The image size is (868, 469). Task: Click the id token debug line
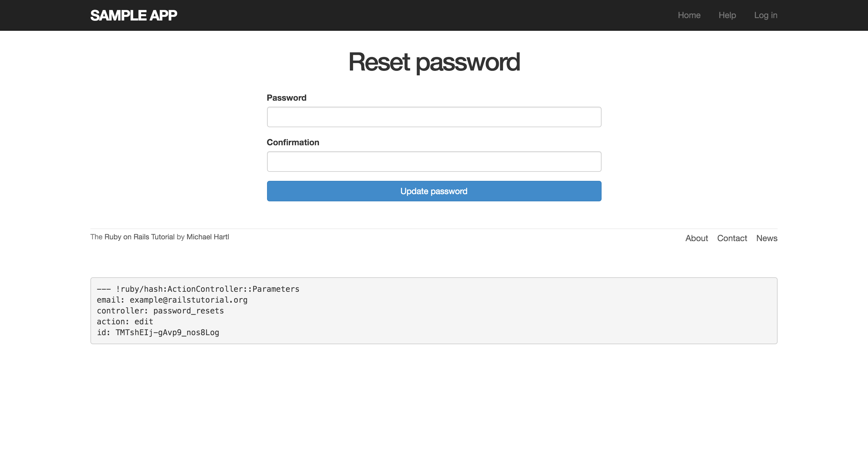pos(158,332)
